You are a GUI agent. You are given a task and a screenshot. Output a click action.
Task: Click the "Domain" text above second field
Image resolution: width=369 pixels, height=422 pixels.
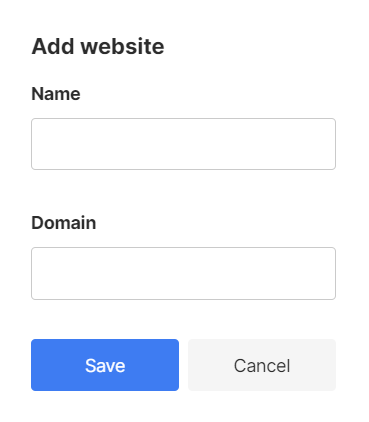coord(64,223)
